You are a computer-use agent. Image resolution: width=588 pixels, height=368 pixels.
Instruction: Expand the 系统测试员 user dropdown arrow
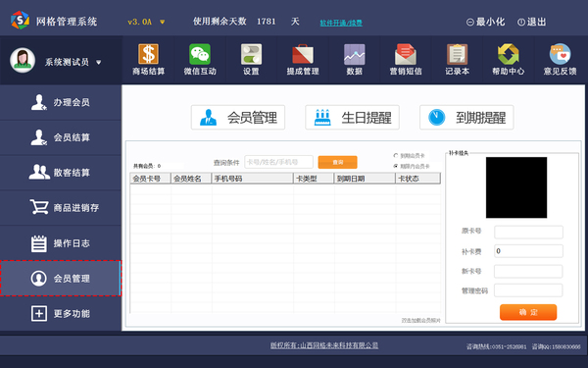pyautogui.click(x=99, y=63)
